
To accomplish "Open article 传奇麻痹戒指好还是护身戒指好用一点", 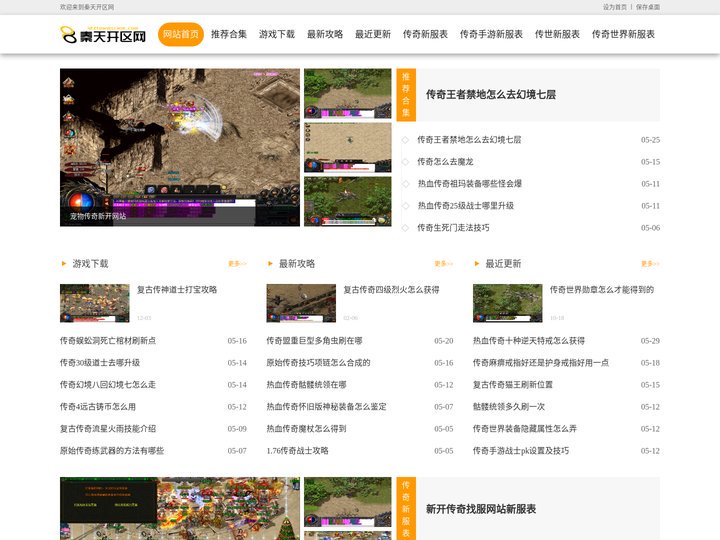I will click(x=541, y=363).
